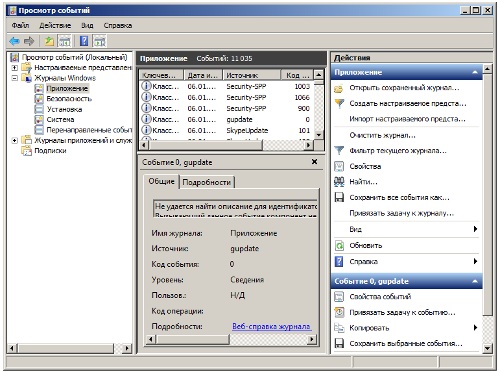Toggle the console tree pane toolbar icon
This screenshot has width=500, height=372.
tap(65, 41)
